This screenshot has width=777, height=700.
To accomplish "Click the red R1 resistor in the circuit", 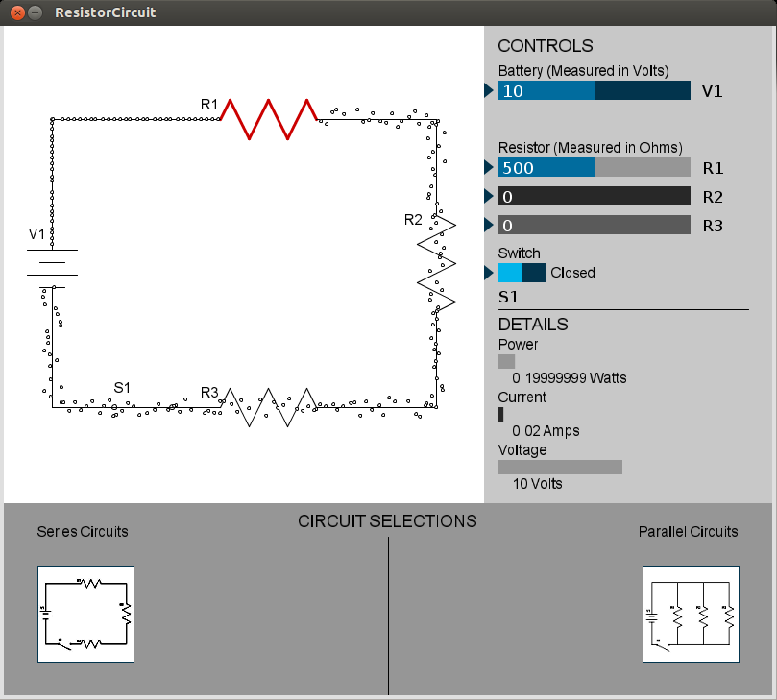I will coord(269,119).
